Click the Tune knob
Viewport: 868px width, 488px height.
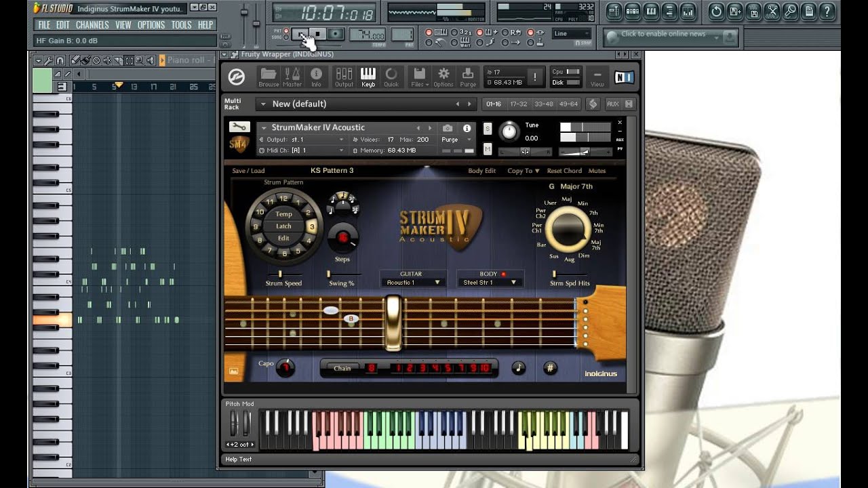[x=509, y=131]
